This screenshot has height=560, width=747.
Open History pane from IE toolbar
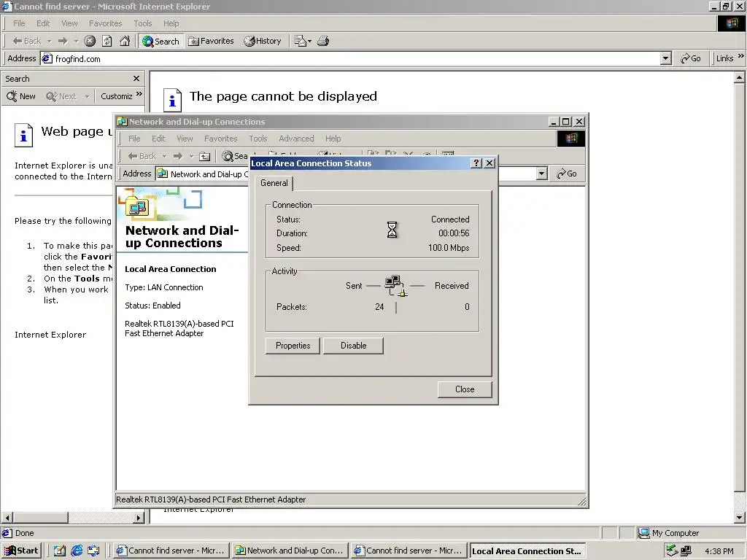263,41
